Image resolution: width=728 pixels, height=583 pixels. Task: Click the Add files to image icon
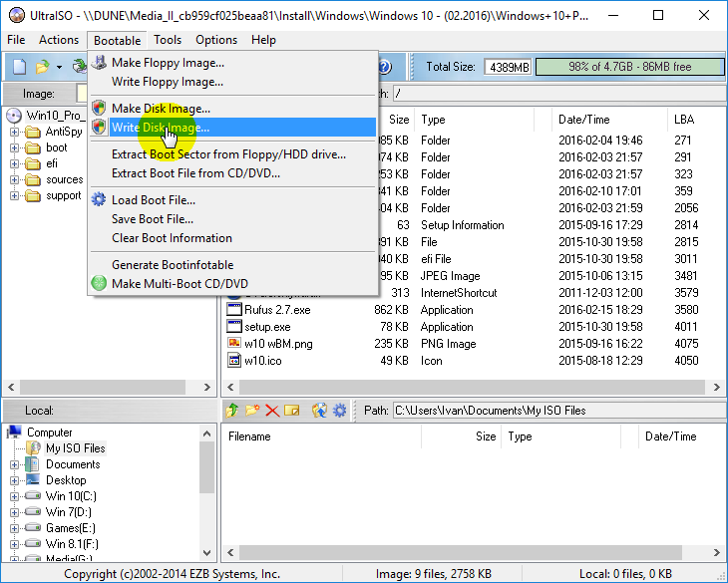click(x=319, y=411)
